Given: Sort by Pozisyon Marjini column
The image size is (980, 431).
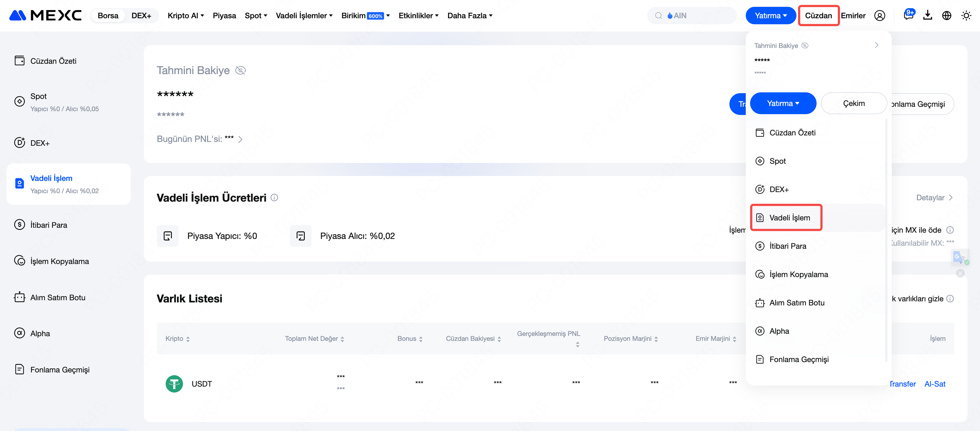Looking at the screenshot, I should pyautogui.click(x=631, y=339).
